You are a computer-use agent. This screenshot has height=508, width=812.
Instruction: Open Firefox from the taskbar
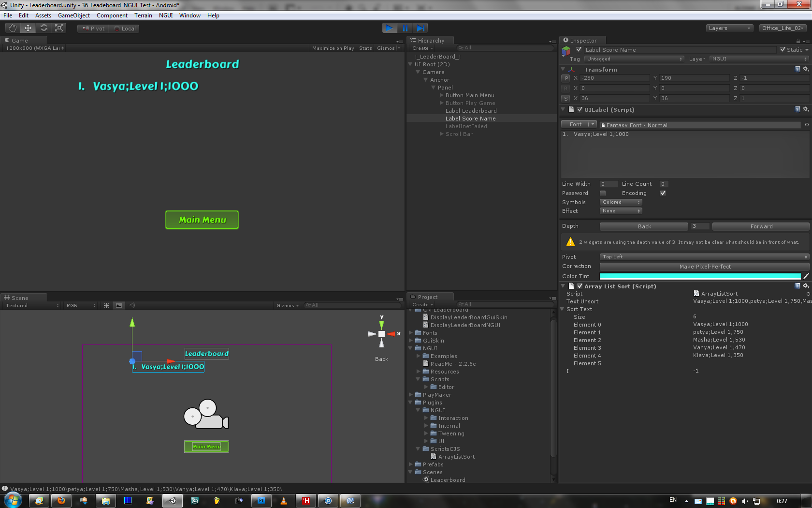click(x=61, y=501)
